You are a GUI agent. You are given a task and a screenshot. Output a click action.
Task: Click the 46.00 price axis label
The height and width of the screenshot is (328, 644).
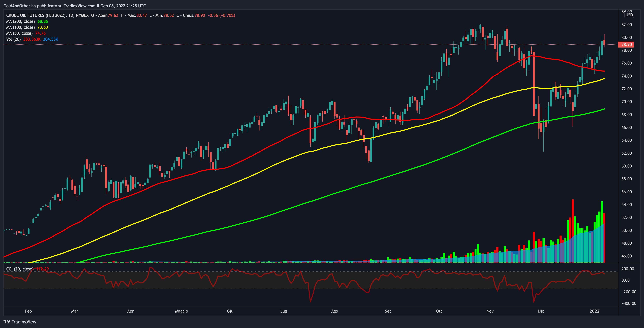pyautogui.click(x=626, y=256)
